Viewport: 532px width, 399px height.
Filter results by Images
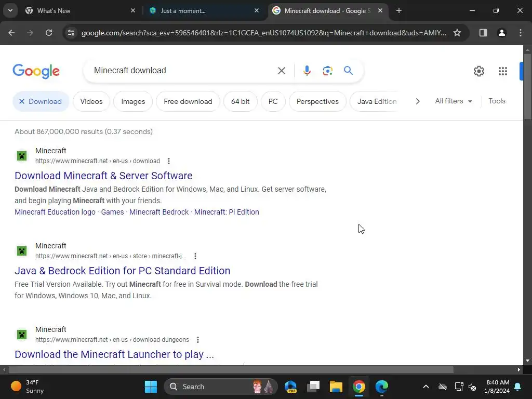click(133, 101)
